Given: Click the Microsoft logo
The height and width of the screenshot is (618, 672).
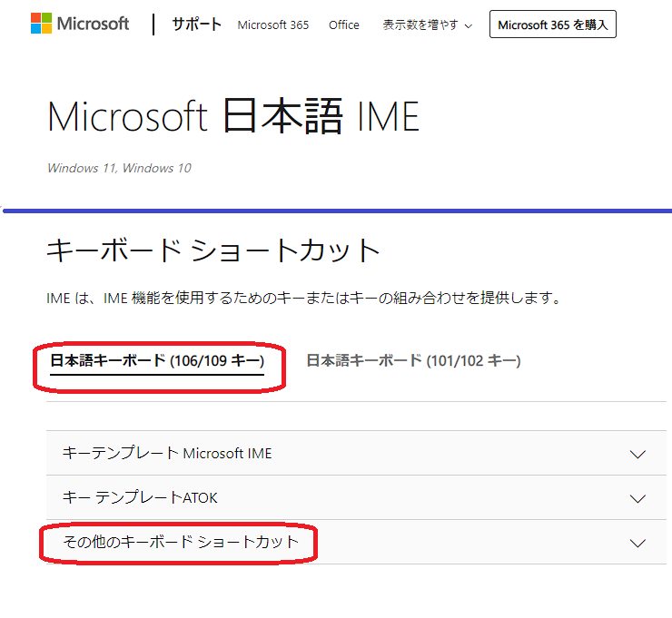Looking at the screenshot, I should pos(80,23).
